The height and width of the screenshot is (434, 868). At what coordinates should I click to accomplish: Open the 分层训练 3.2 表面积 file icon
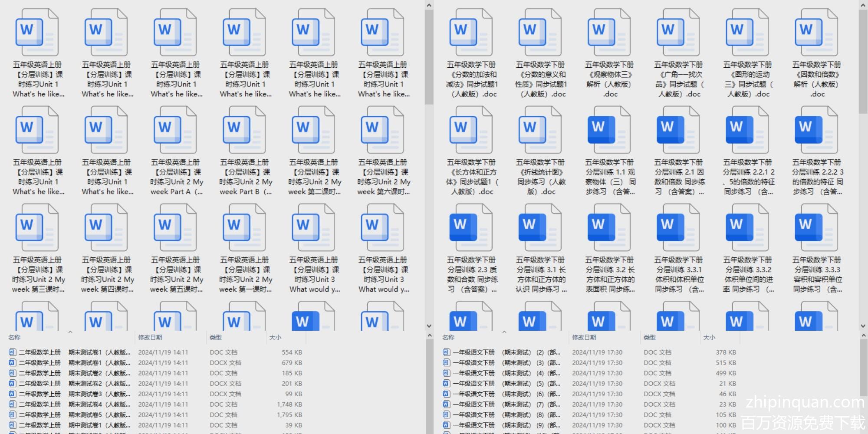609,228
